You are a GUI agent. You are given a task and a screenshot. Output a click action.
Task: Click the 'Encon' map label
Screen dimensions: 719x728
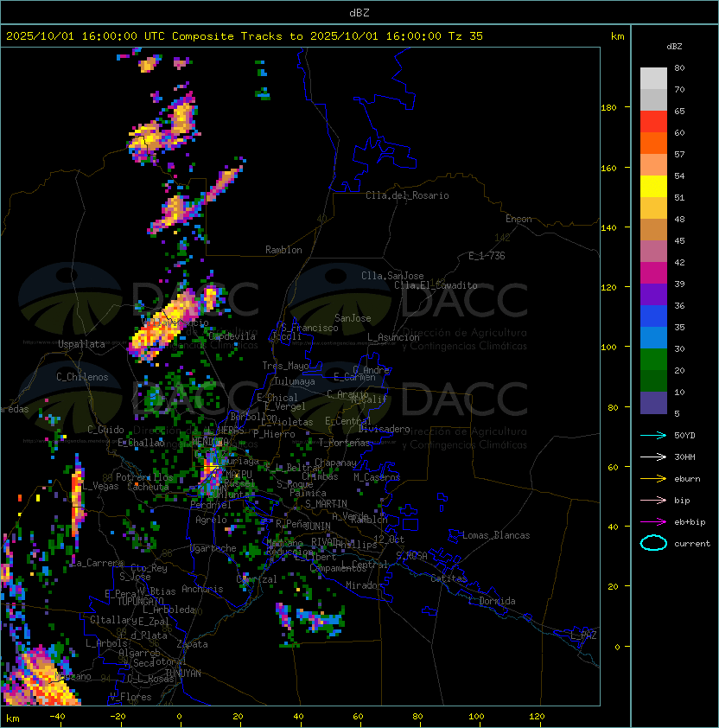pyautogui.click(x=519, y=219)
